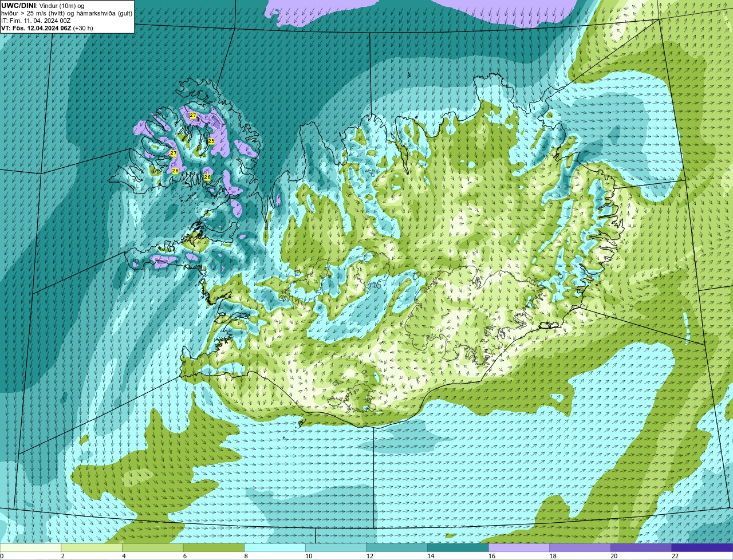Click the "27" gust label directly above a "26"
The image size is (733, 560).
(x=173, y=153)
